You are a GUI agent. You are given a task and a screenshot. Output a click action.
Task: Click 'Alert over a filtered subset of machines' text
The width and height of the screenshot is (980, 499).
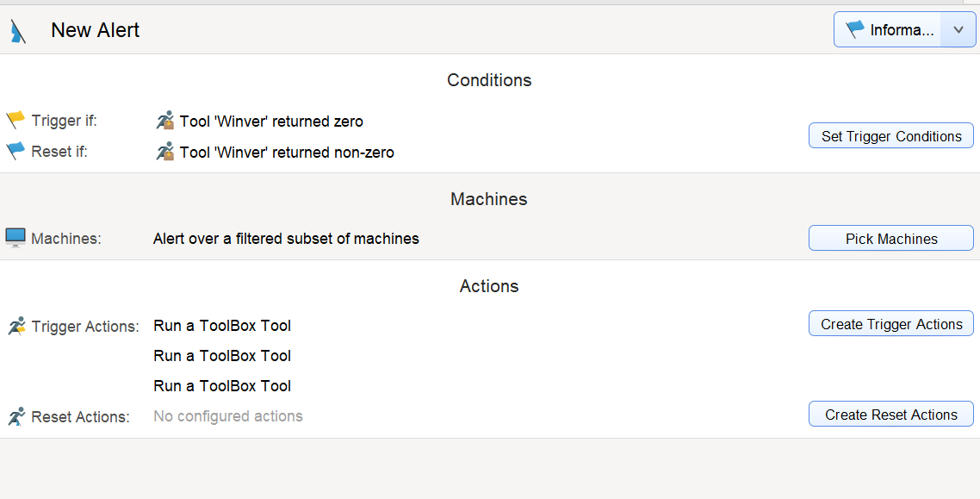[286, 238]
